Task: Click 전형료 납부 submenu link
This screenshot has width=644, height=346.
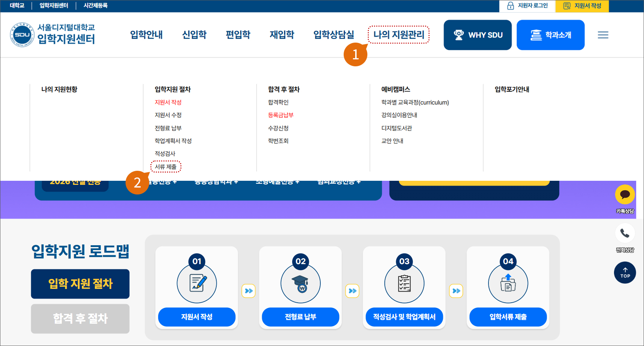Action: coord(168,128)
